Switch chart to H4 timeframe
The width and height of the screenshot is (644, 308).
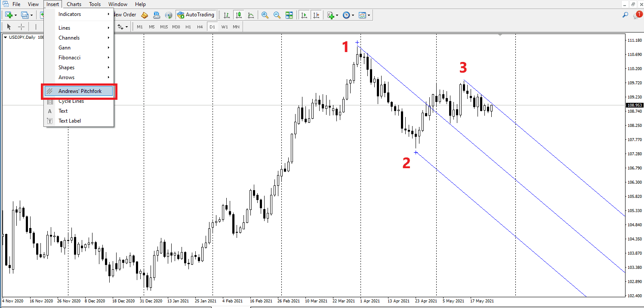200,27
